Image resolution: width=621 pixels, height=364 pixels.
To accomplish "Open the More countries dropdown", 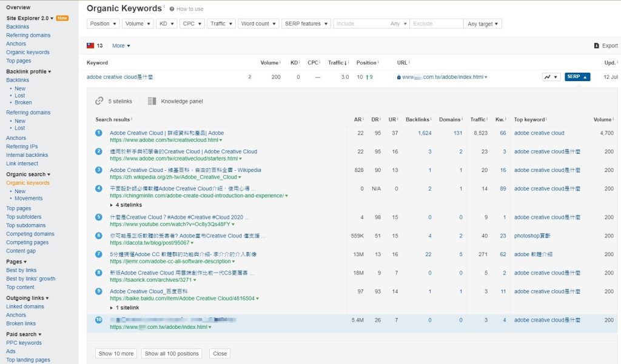I will coord(121,46).
